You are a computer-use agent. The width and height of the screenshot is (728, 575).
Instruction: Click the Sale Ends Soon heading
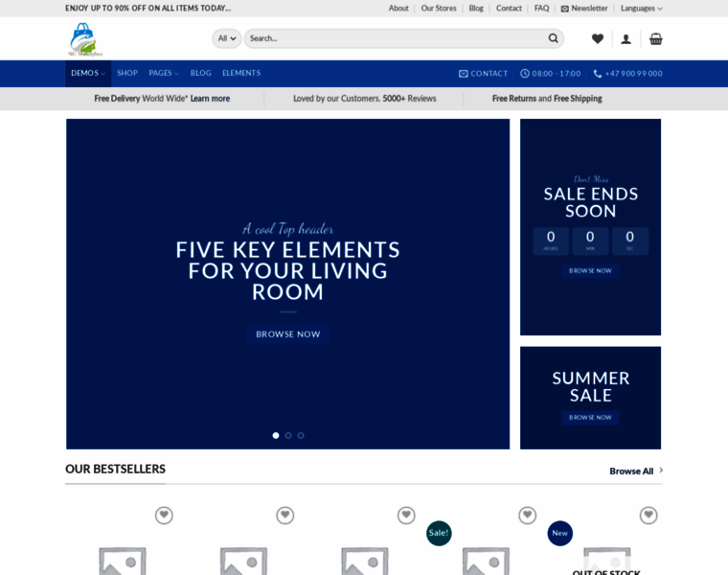tap(591, 202)
